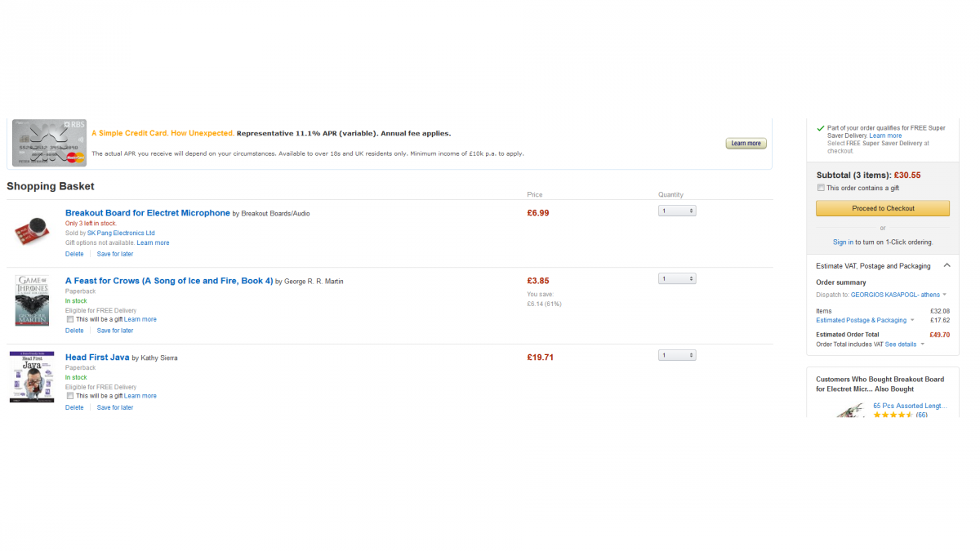This screenshot has width=980, height=551.
Task: Click the electret microphone board thumbnail
Action: coord(33,232)
